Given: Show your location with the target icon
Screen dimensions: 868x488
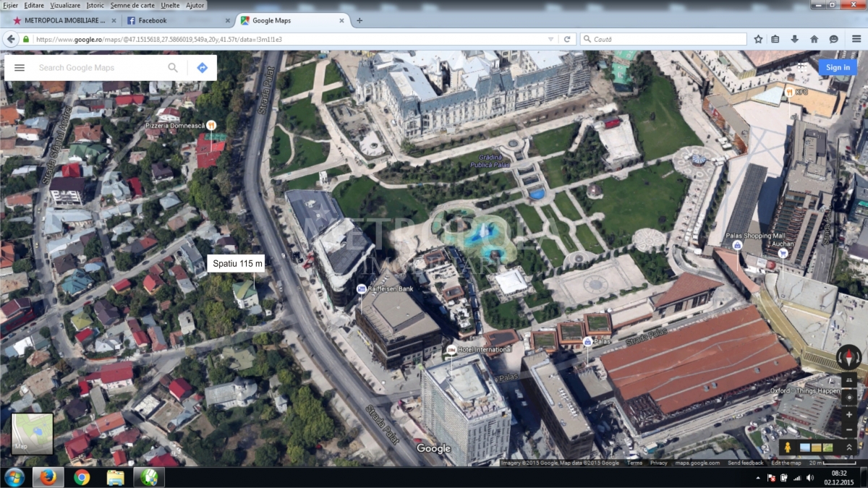Looking at the screenshot, I should (849, 397).
